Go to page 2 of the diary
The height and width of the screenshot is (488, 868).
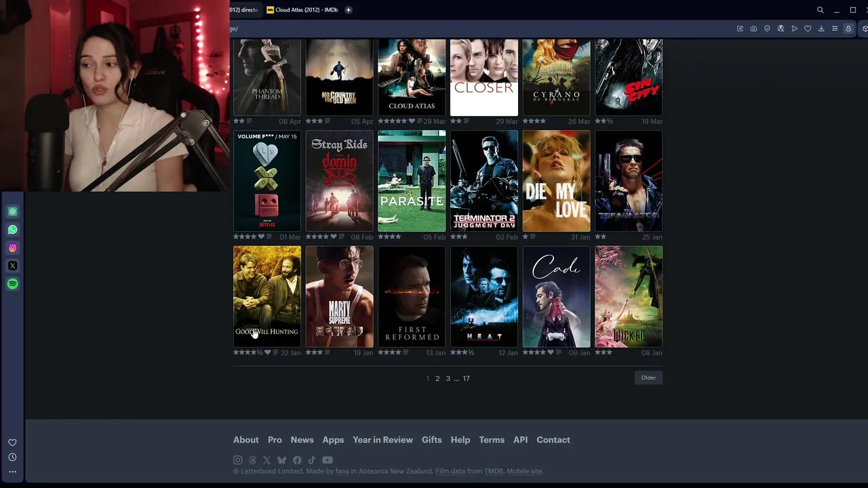coord(437,378)
